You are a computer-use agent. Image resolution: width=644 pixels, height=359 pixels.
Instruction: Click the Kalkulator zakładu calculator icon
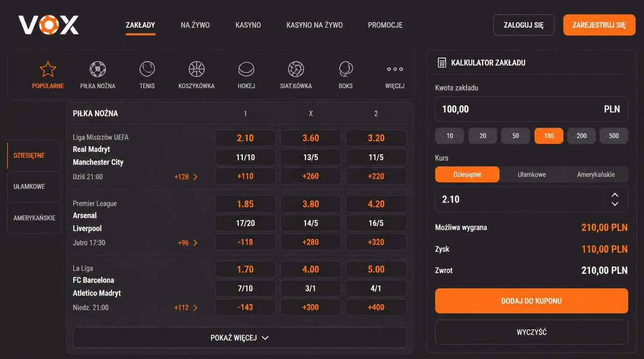[441, 63]
